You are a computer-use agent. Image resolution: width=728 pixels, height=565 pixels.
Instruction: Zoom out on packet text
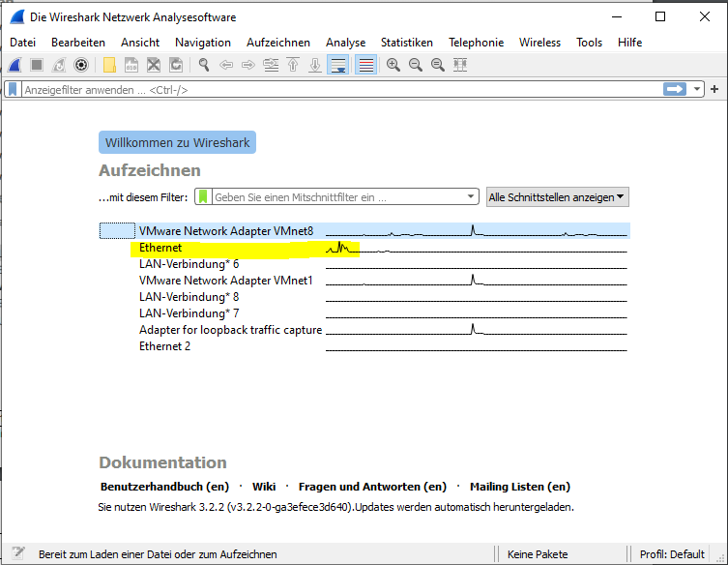(x=416, y=65)
